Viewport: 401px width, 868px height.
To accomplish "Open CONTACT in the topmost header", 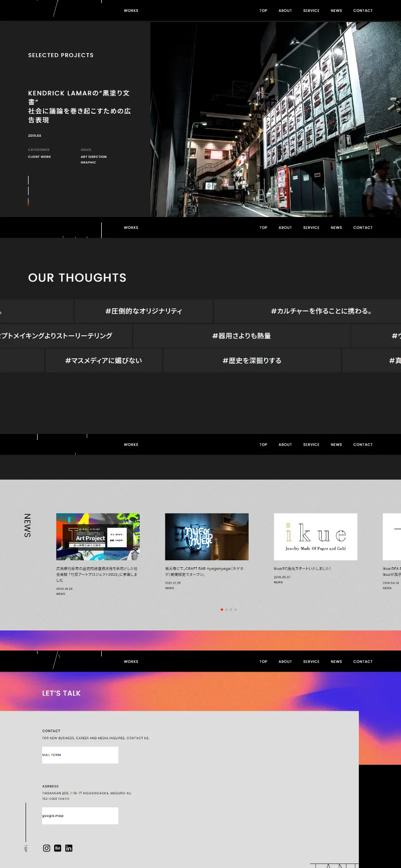I will pos(362,11).
